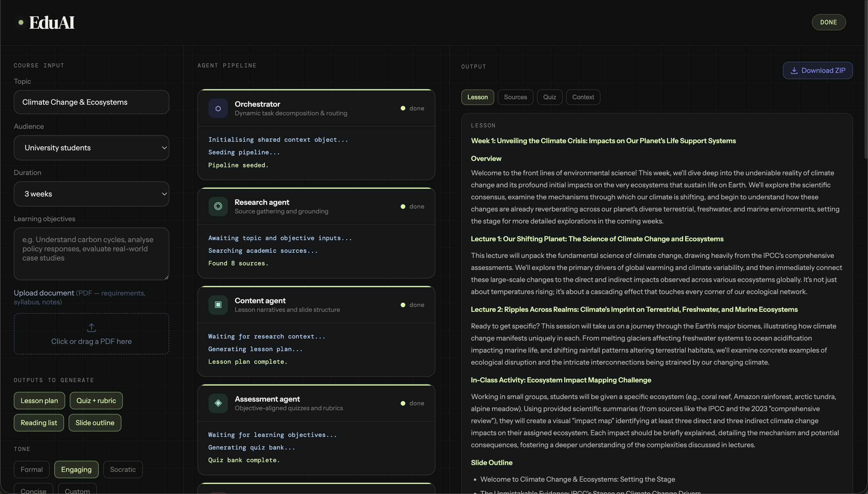Switch to the Sources output tab

point(515,97)
